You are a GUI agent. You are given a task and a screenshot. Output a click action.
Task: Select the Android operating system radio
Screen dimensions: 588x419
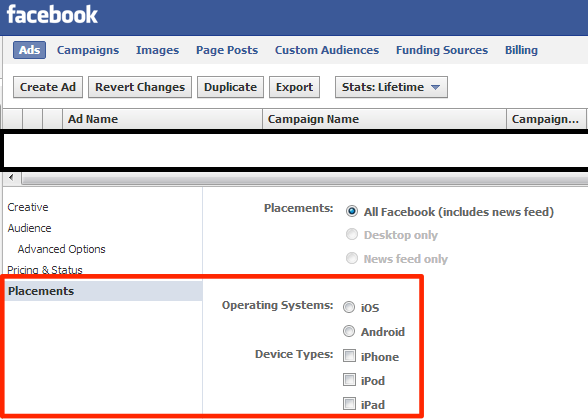[x=349, y=331]
